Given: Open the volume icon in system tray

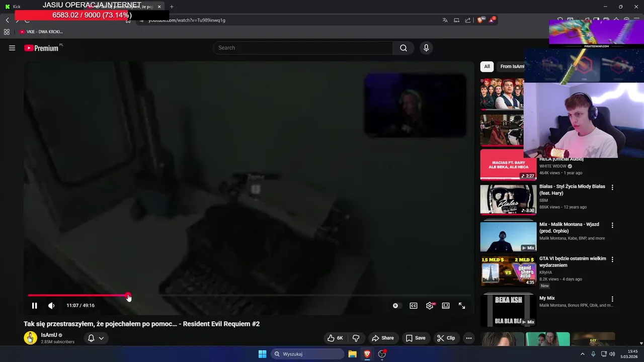Looking at the screenshot, I should coord(612,354).
